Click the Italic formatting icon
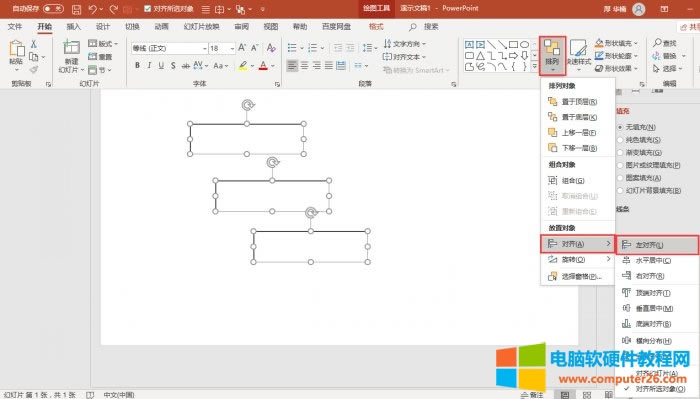 [149, 66]
